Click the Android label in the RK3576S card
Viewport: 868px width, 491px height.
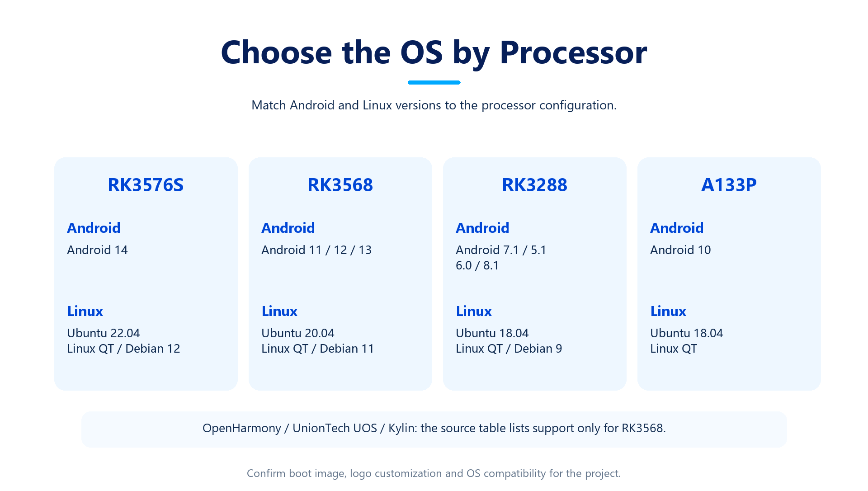(94, 228)
